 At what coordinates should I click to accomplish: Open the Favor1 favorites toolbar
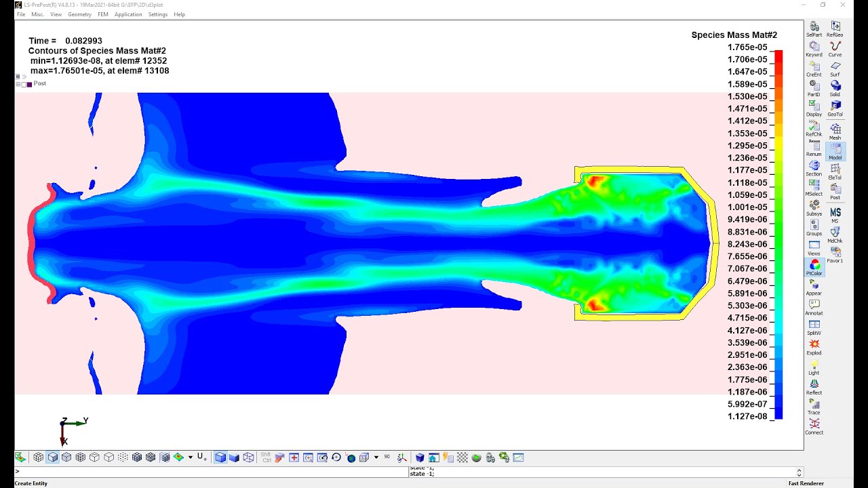835,255
